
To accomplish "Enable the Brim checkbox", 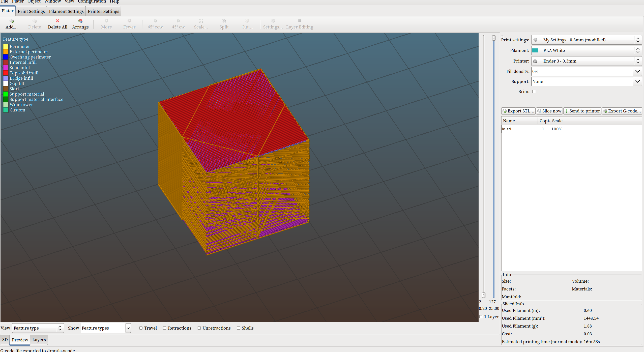I will click(534, 92).
